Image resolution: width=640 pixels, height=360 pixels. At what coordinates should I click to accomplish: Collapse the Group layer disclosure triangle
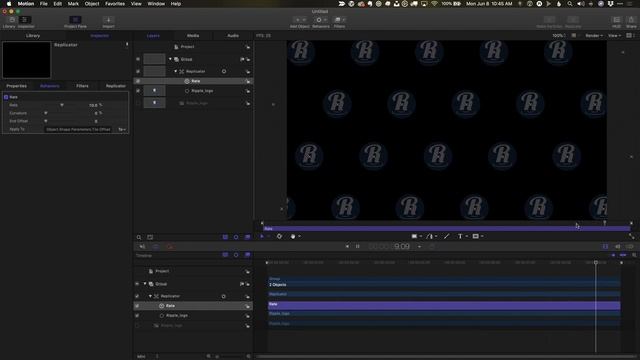170,59
